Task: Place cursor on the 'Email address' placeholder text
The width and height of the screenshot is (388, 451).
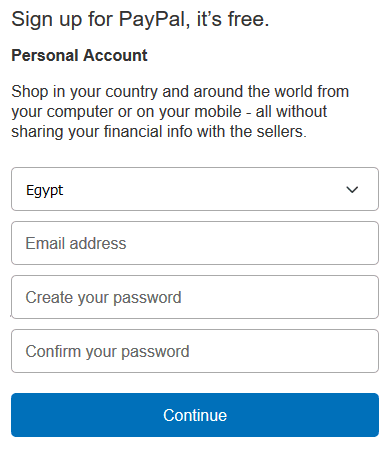Action: [x=76, y=243]
